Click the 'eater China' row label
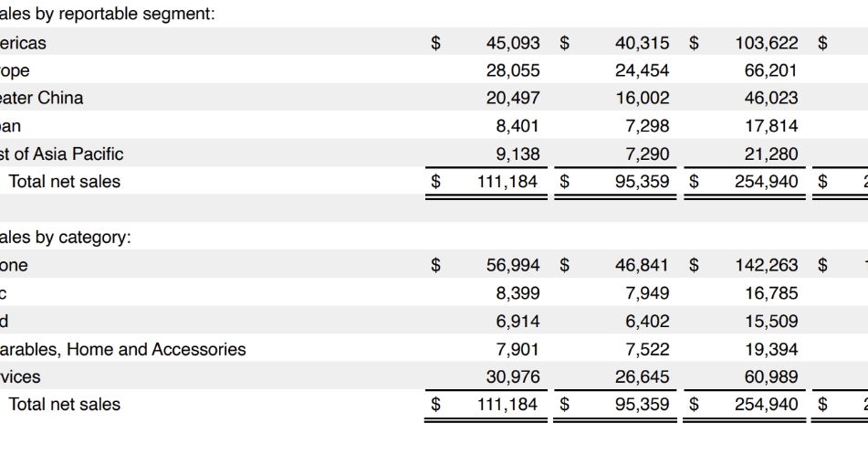The width and height of the screenshot is (868, 455). pyautogui.click(x=41, y=98)
